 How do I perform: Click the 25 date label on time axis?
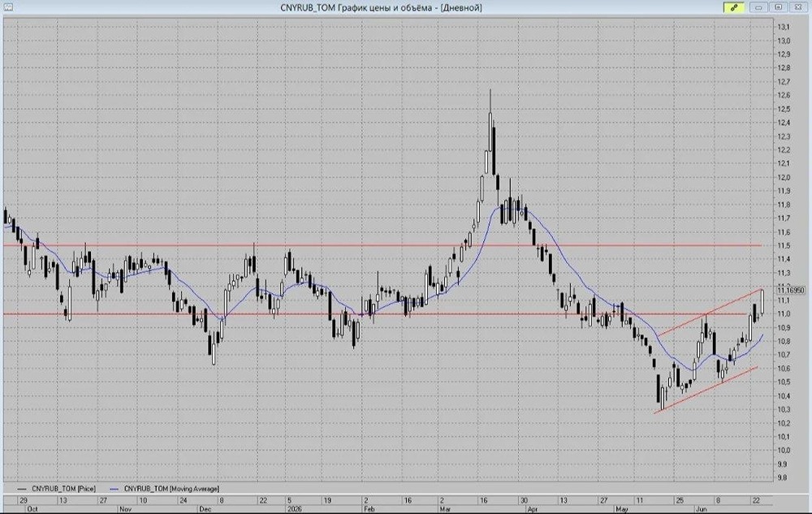coord(679,500)
